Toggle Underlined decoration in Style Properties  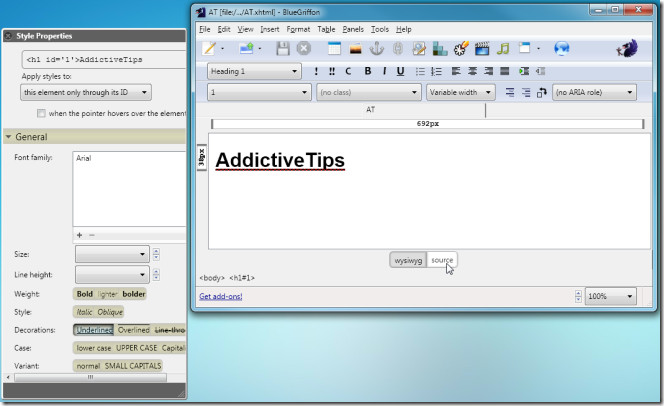pyautogui.click(x=94, y=330)
